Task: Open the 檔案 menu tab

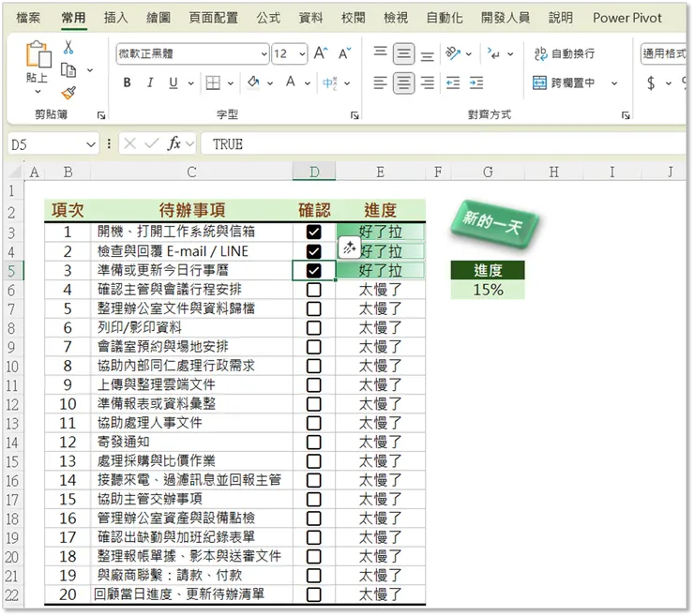Action: pyautogui.click(x=28, y=18)
